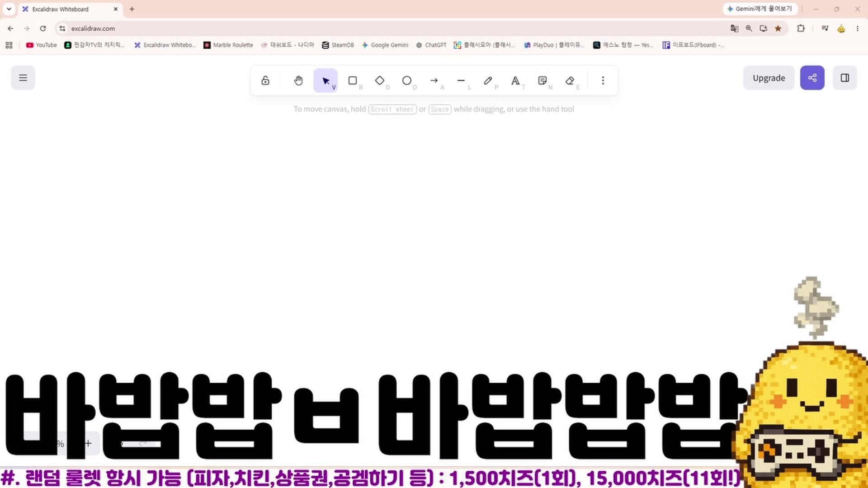
Task: Select the Eraser tool
Action: click(570, 80)
